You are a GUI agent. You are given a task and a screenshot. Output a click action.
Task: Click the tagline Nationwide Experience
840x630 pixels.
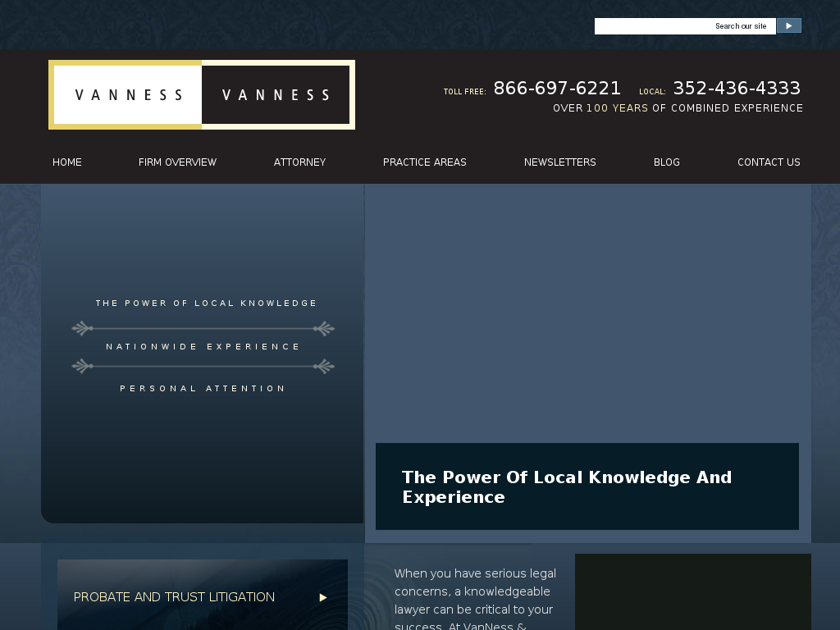coord(203,347)
